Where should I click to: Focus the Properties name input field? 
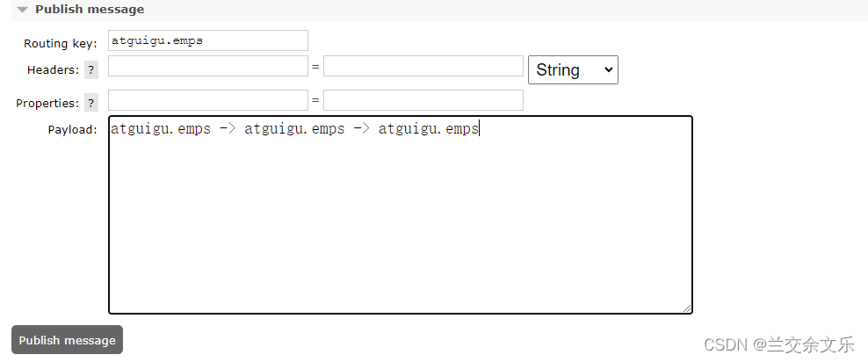(x=208, y=100)
